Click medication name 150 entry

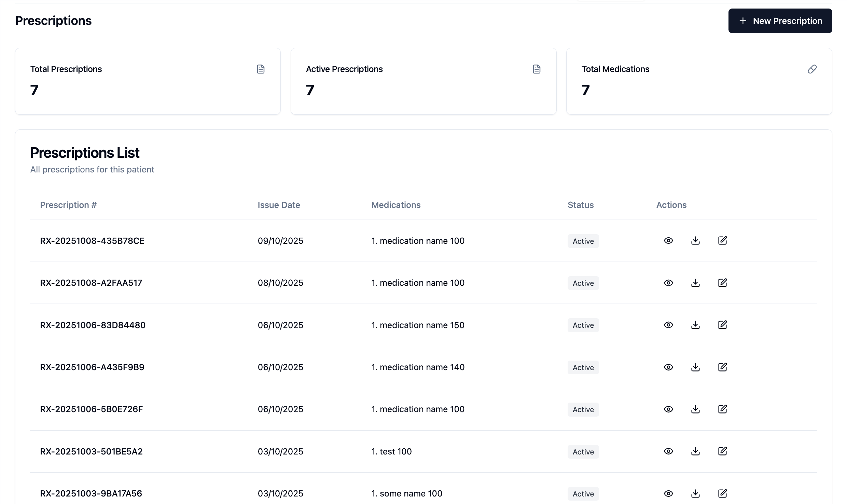pyautogui.click(x=418, y=325)
